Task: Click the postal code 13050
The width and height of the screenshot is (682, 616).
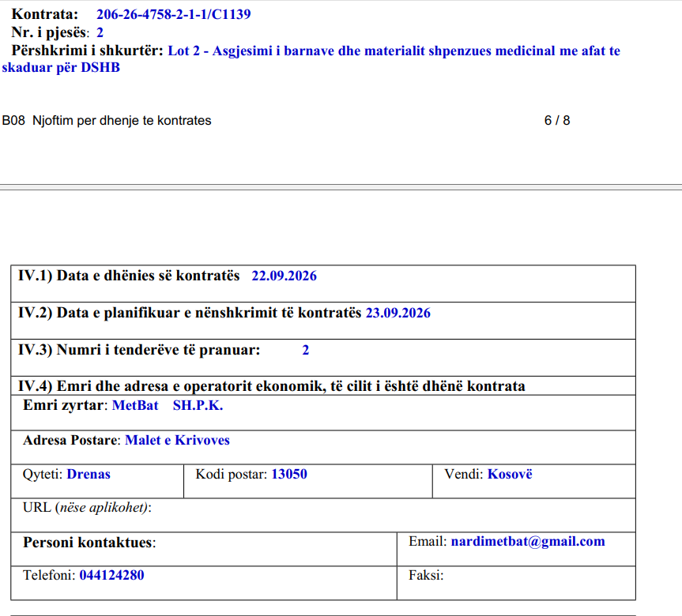Action: tap(289, 474)
